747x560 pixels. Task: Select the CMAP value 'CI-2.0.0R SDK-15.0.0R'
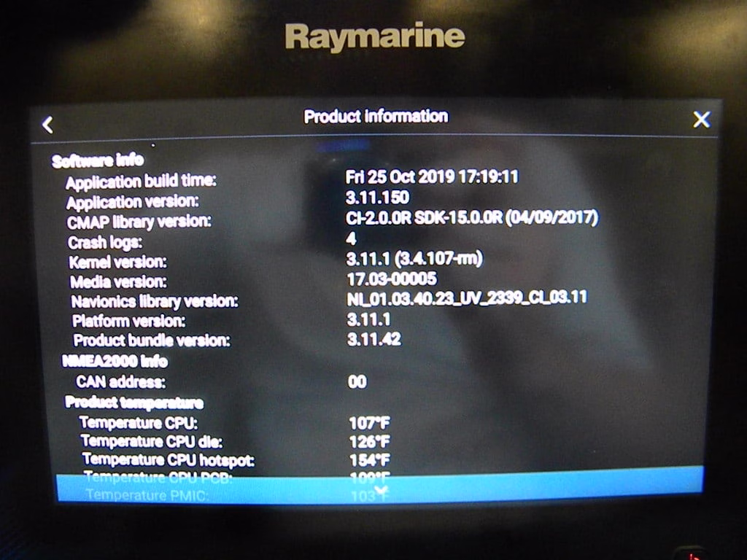click(x=424, y=217)
